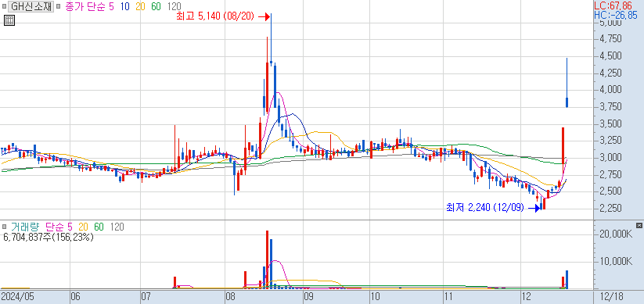644x304 pixels.
Task: Select the volume 20-day average label
Action: (84, 227)
